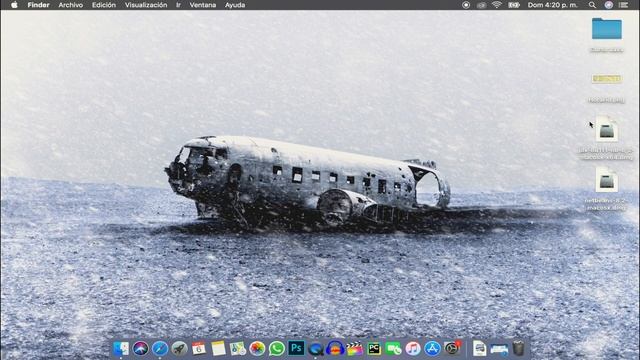
Task: Open the battery status menu
Action: (513, 5)
